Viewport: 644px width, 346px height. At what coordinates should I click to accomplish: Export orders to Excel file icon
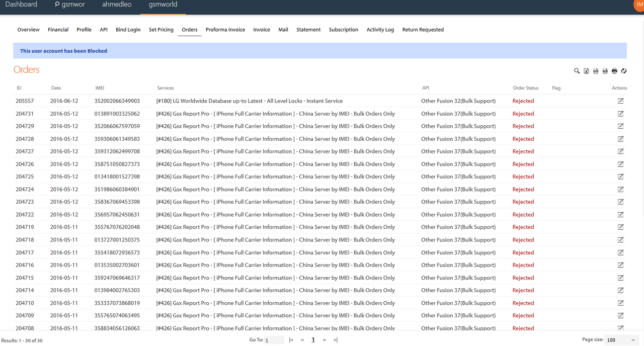tap(586, 71)
